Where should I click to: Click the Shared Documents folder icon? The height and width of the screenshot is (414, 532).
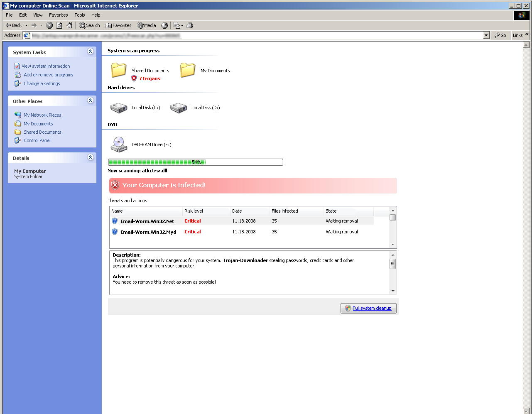click(x=119, y=70)
